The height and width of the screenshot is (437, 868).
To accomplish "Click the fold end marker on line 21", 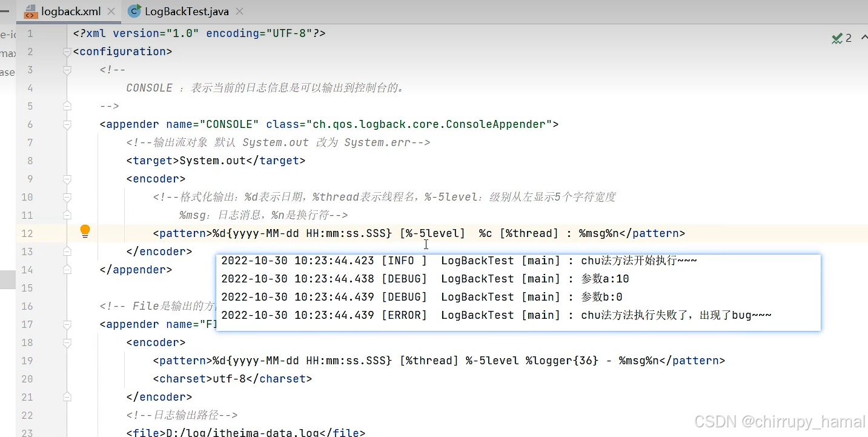I will tap(67, 397).
